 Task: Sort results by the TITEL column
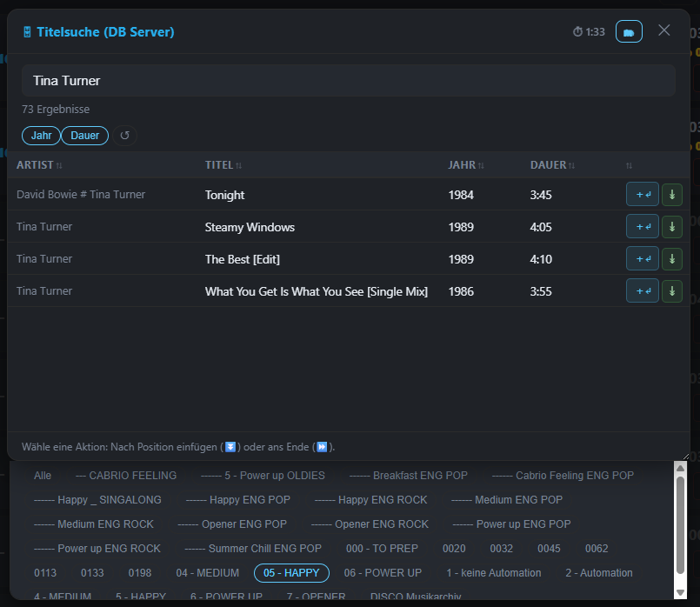point(223,165)
